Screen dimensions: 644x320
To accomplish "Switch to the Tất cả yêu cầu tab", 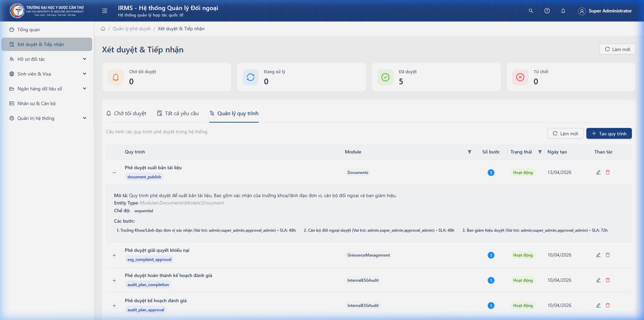I will coord(178,113).
